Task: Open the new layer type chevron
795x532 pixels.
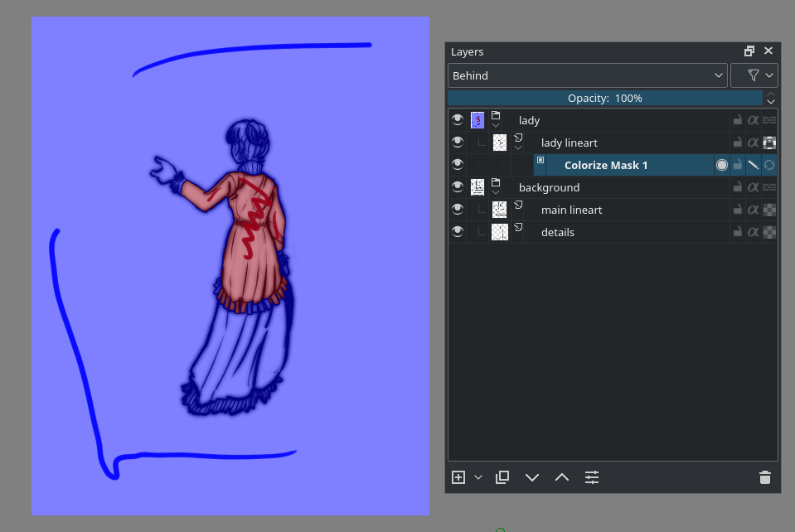Action: (x=478, y=477)
